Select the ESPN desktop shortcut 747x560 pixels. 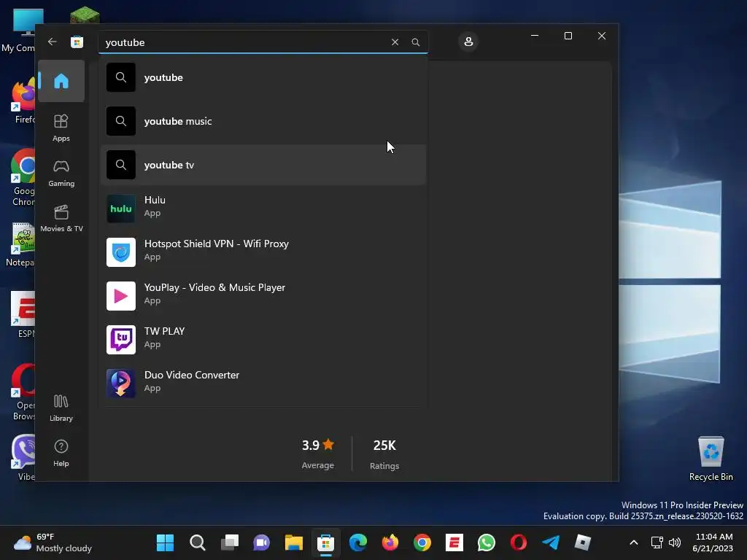24,314
